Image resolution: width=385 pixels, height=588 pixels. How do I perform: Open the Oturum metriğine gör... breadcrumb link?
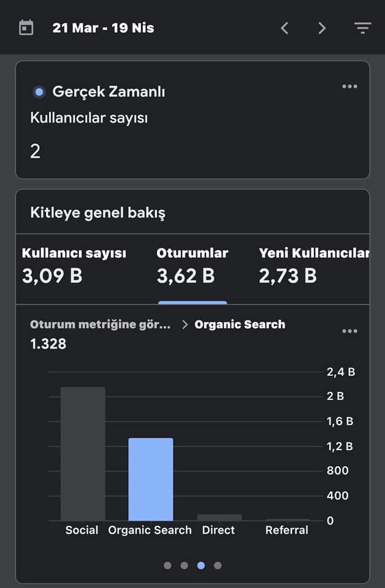click(100, 325)
